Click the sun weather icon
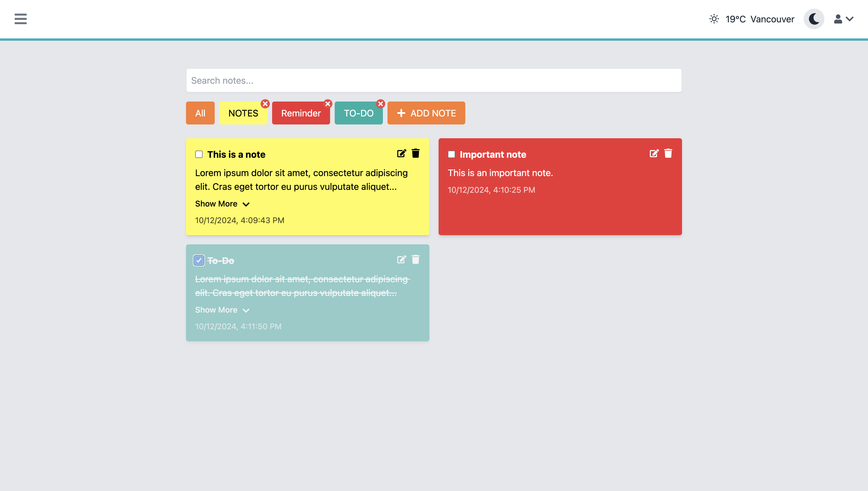 pos(714,19)
